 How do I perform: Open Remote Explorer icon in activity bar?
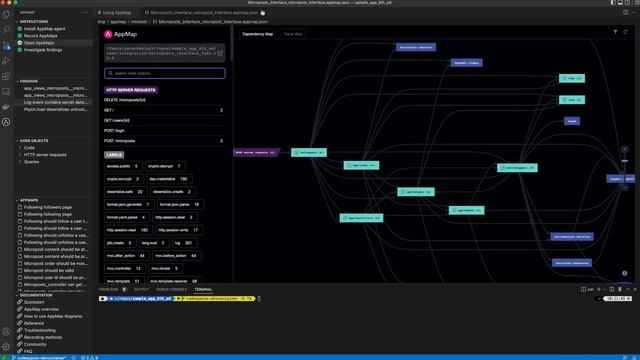tap(6, 91)
